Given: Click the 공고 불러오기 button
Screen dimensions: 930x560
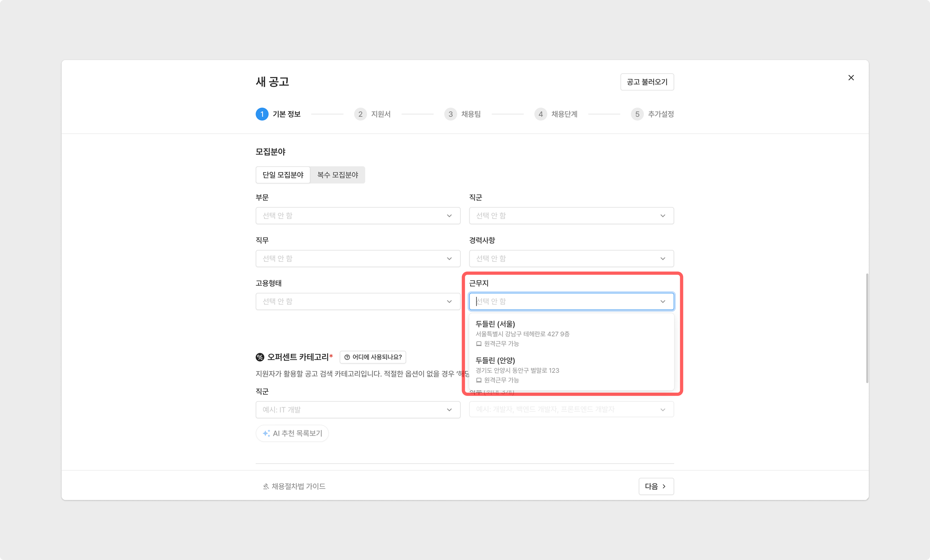Looking at the screenshot, I should coord(647,82).
